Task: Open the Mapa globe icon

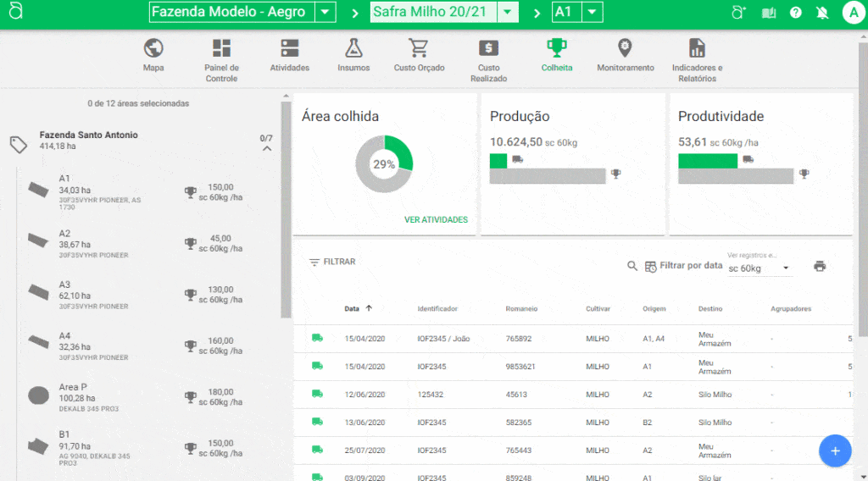Action: (x=153, y=48)
